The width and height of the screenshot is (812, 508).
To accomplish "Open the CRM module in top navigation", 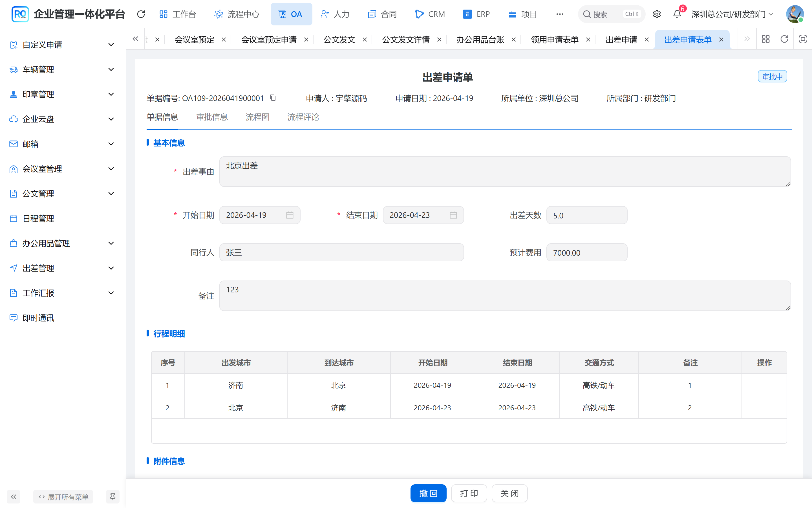I will [430, 14].
